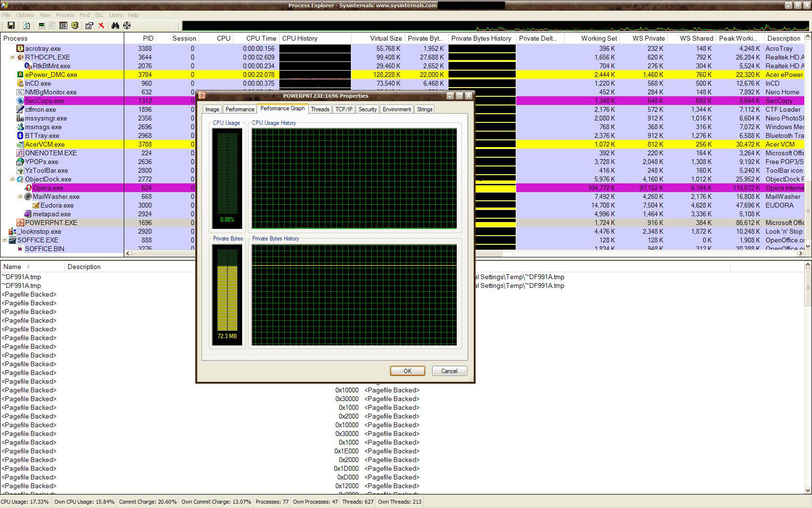This screenshot has height=508, width=812.
Task: Click the Refresh Now toolbar icon
Action: [27, 26]
